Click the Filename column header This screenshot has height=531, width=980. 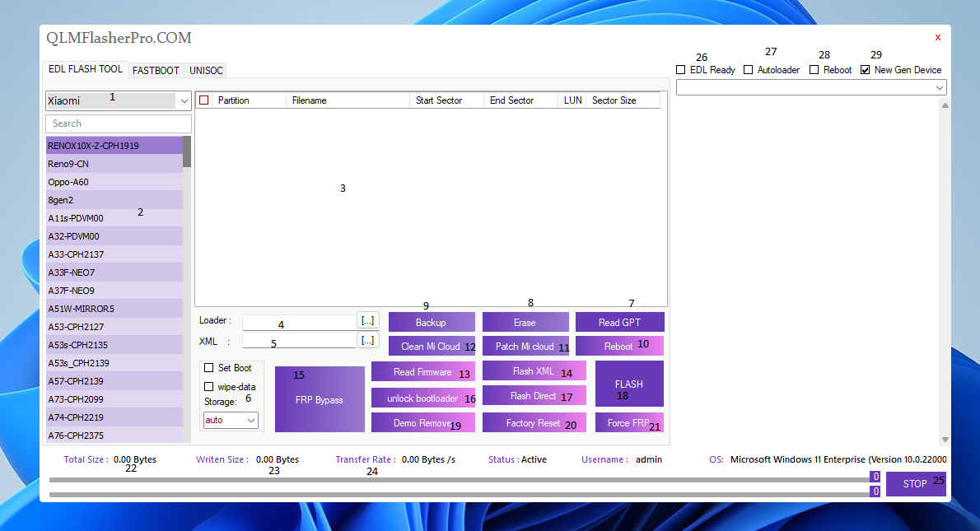point(348,100)
